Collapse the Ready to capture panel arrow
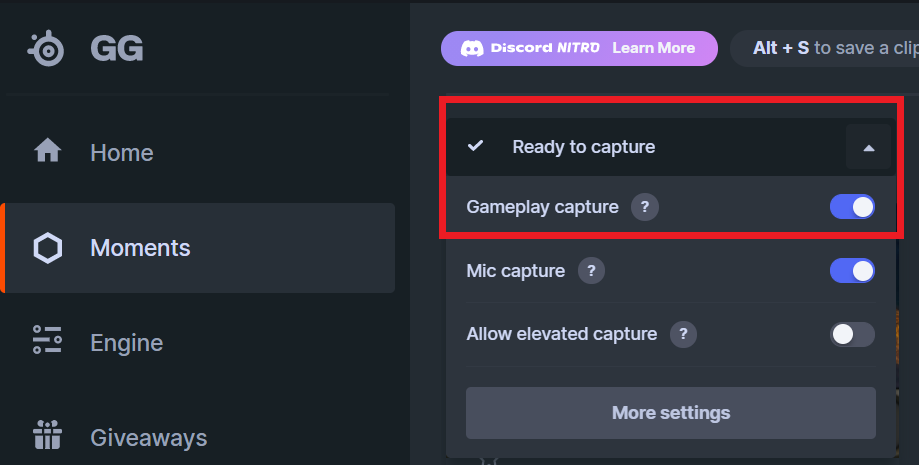The image size is (919, 465). (868, 148)
